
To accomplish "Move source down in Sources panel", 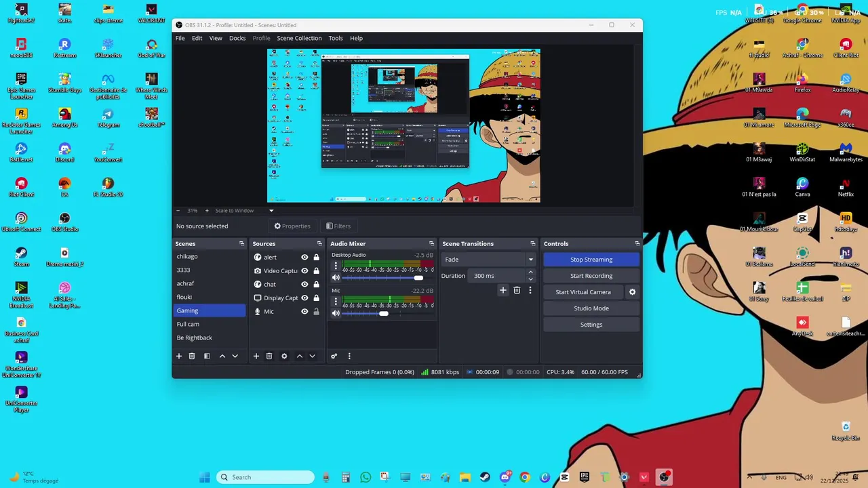I will 313,356.
